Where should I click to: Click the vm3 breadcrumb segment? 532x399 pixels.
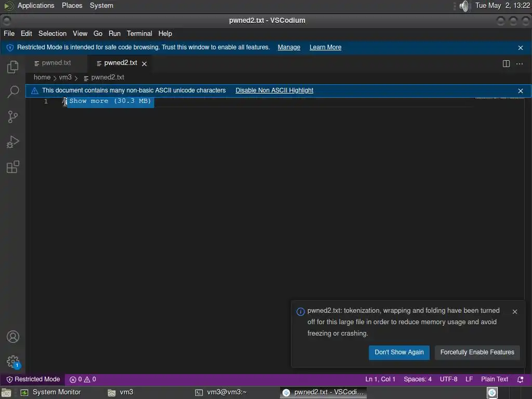[65, 77]
